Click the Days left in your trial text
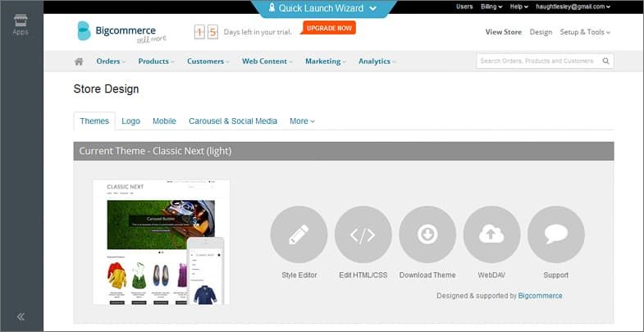 click(x=258, y=32)
